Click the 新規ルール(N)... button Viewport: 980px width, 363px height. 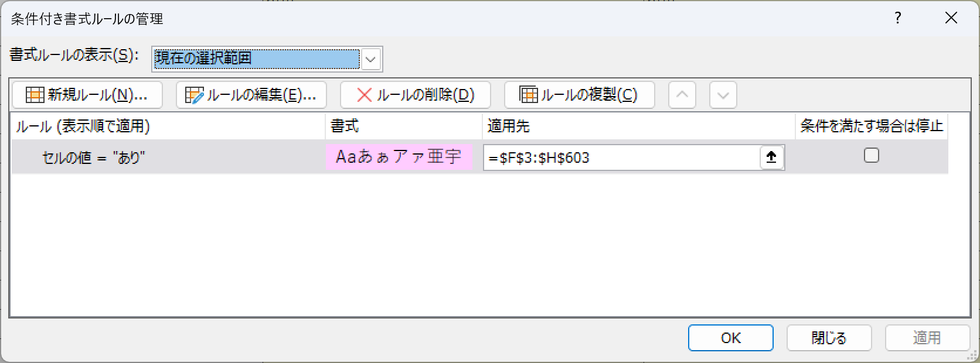[87, 95]
